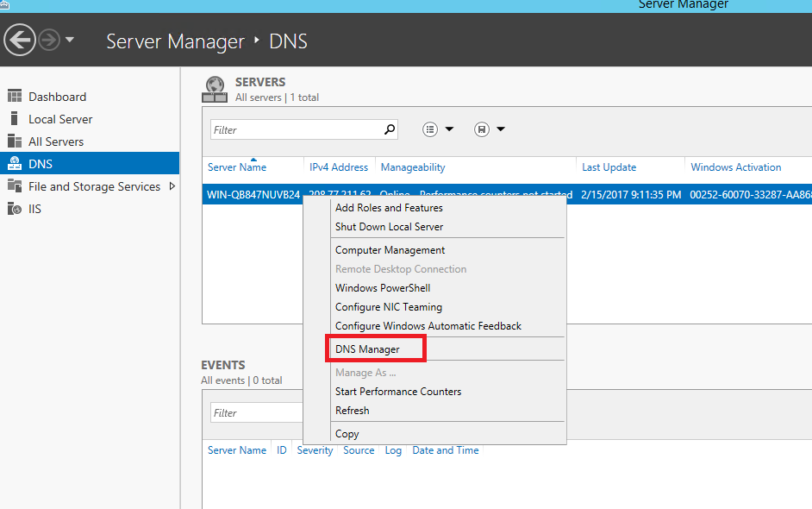Click the Last Update value 2/15/2017 9:11:35 PM
Screen dimensions: 812x509
point(631,194)
